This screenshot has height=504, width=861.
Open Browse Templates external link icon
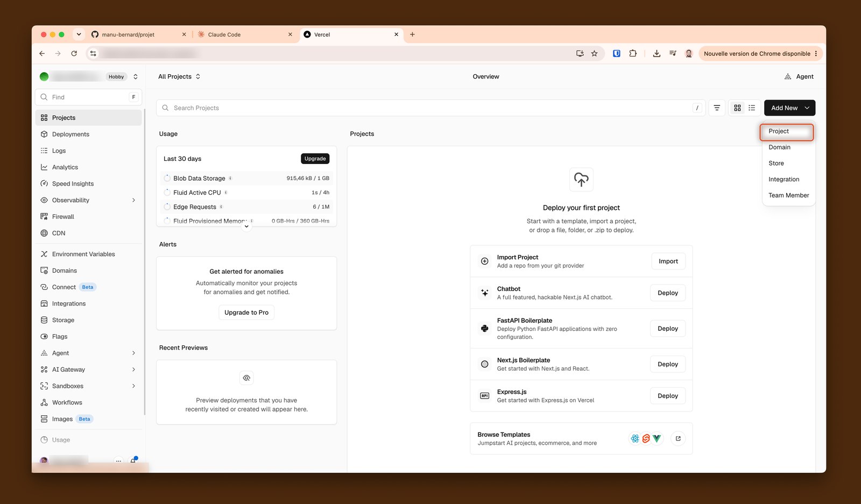tap(678, 439)
